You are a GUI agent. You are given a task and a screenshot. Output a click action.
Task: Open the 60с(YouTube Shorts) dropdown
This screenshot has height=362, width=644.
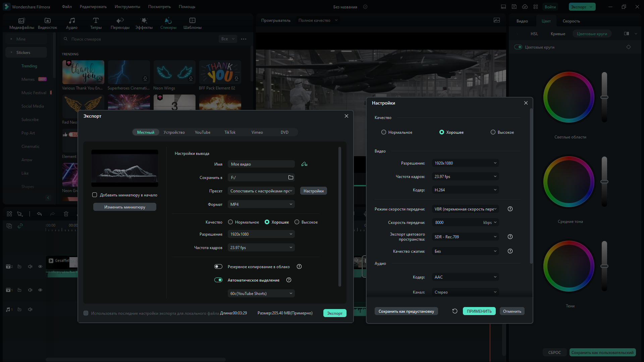(261, 294)
